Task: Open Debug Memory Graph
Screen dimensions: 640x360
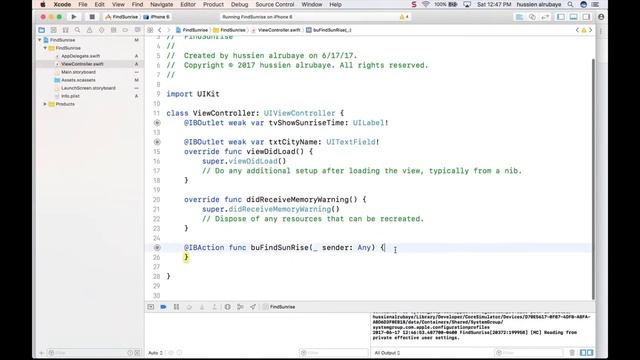Action: [x=240, y=307]
